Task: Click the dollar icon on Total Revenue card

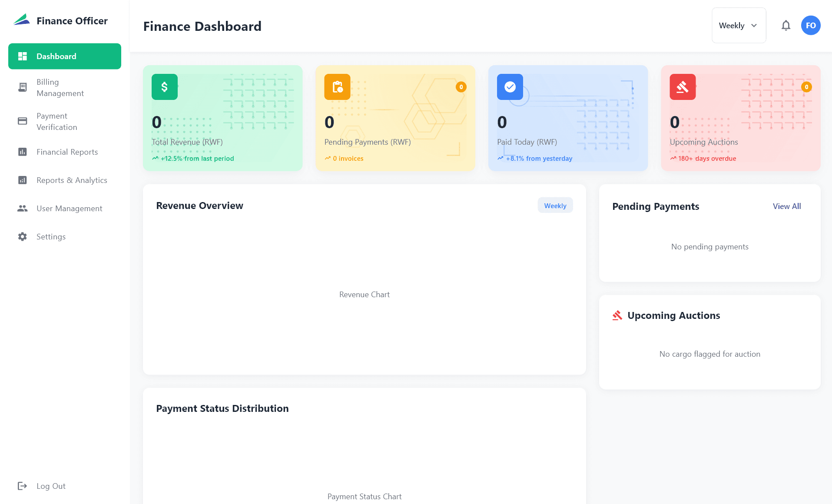Action: pyautogui.click(x=164, y=86)
